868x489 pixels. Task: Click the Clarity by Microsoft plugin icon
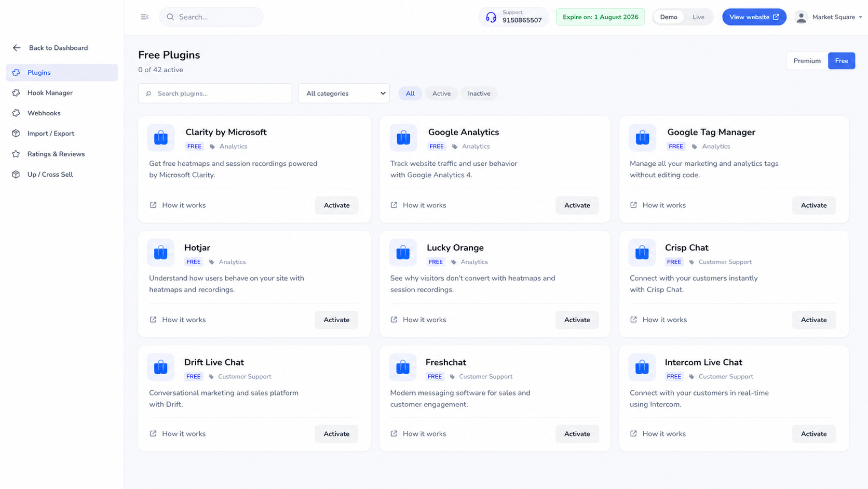[x=161, y=137]
